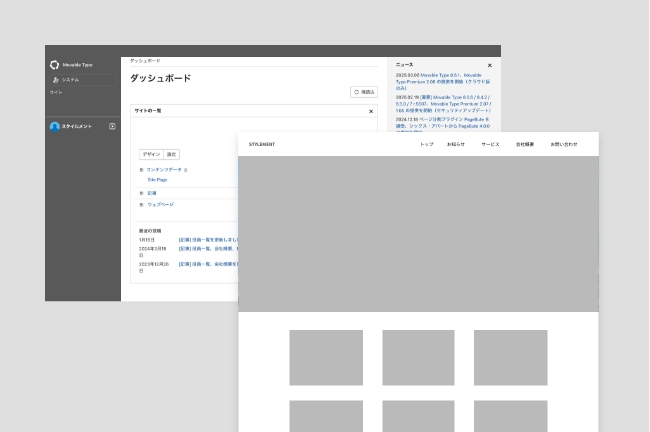Open the [重要] security update news item
Screen dimensions: 650x432
pyautogui.click(x=443, y=104)
